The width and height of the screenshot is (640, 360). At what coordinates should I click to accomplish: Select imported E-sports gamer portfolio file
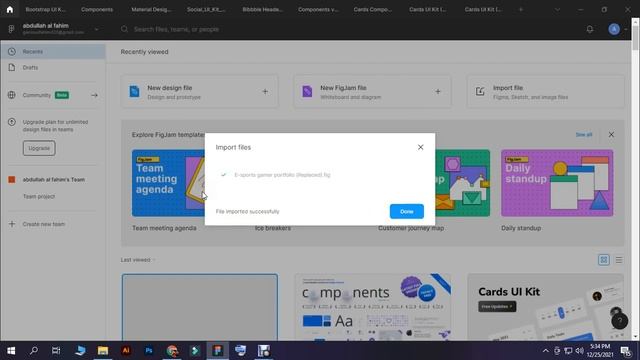[x=282, y=175]
